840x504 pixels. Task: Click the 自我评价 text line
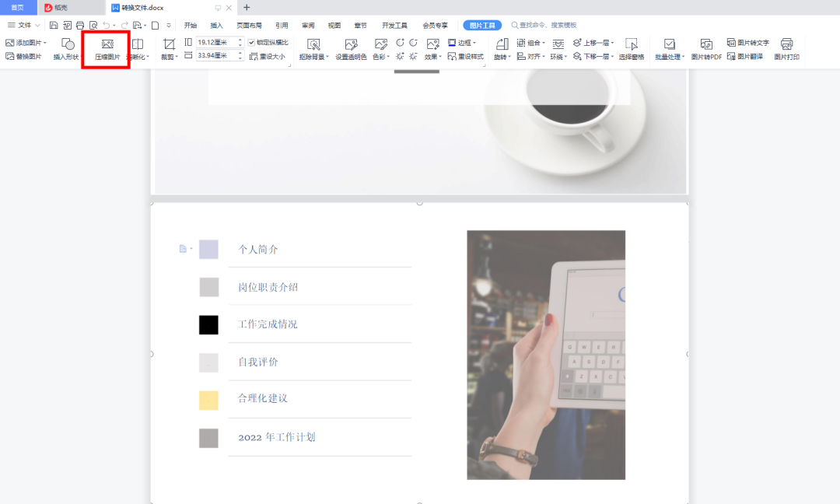click(x=258, y=362)
